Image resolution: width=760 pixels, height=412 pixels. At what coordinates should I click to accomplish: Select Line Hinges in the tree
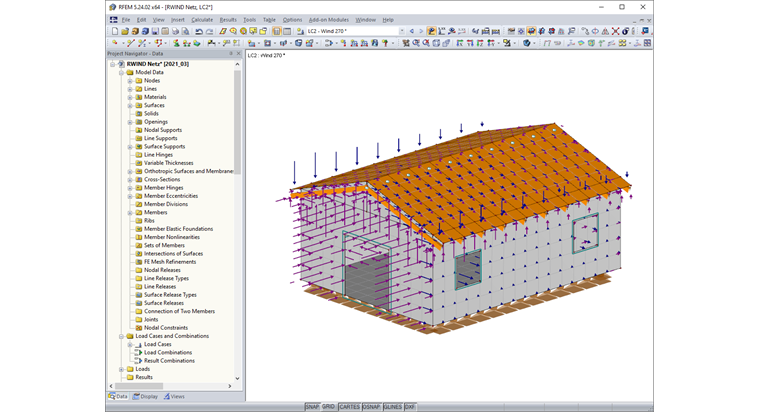tap(158, 155)
